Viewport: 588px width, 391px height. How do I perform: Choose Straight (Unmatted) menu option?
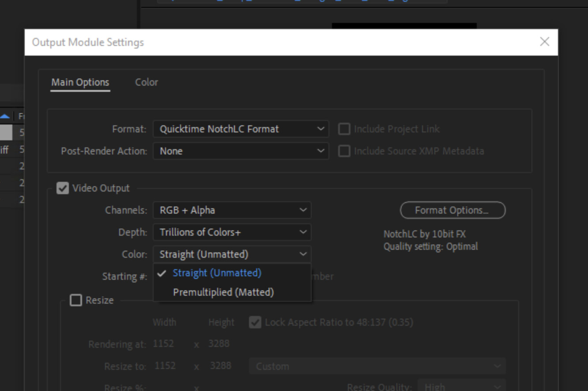point(232,273)
